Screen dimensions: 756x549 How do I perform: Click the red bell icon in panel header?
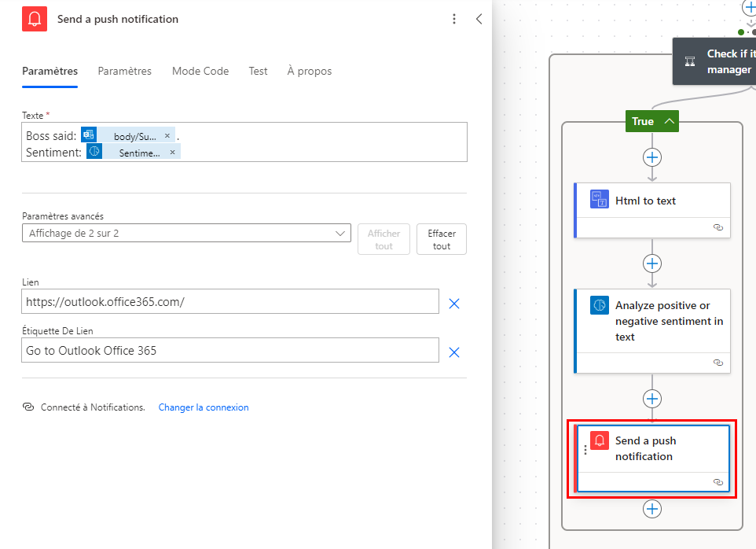click(x=35, y=19)
